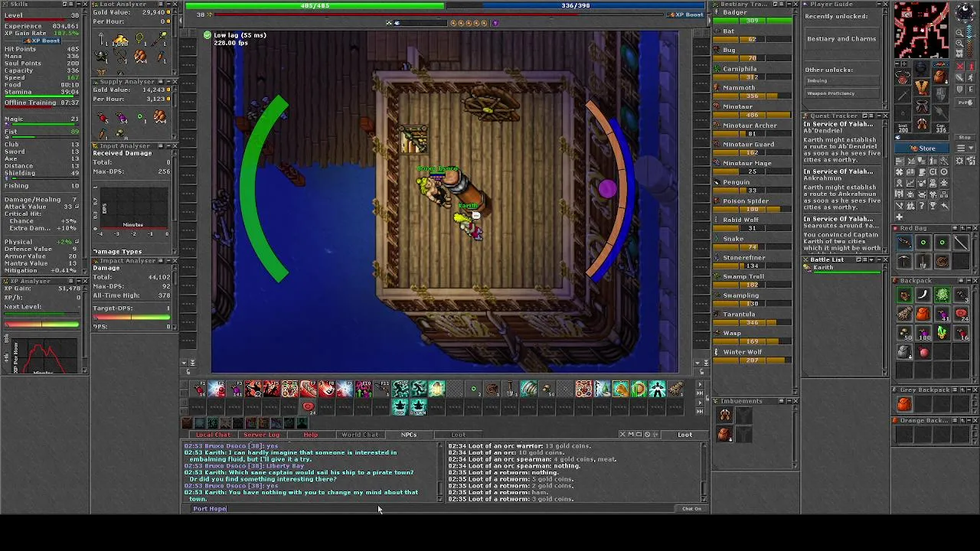
Task: Switch to Local Chat tab
Action: [213, 435]
